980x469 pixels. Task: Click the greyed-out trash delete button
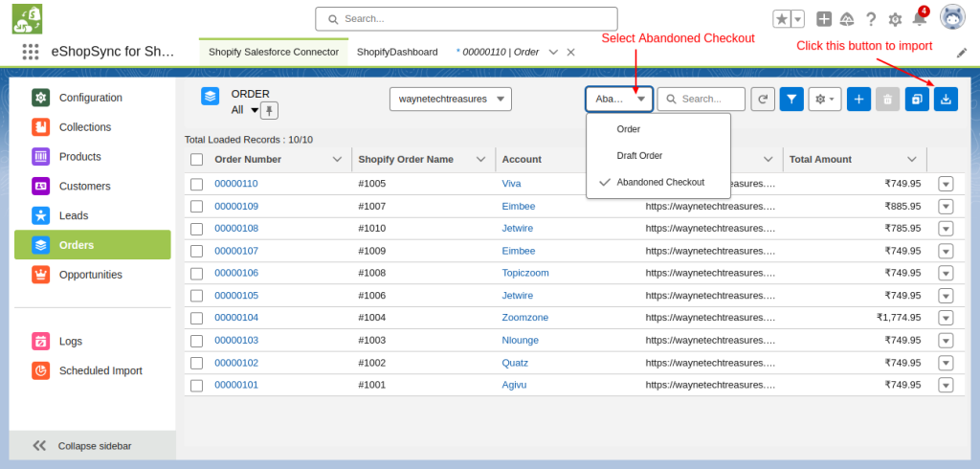[887, 99]
